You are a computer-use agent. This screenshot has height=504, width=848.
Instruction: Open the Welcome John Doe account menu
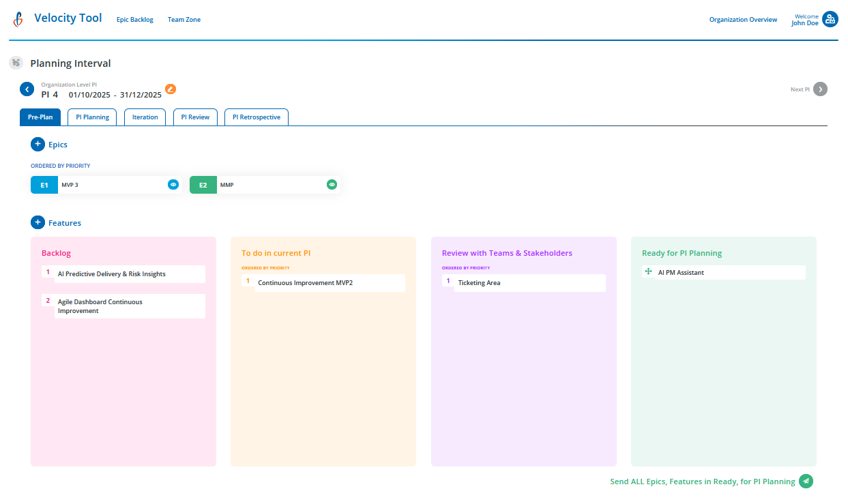point(805,19)
